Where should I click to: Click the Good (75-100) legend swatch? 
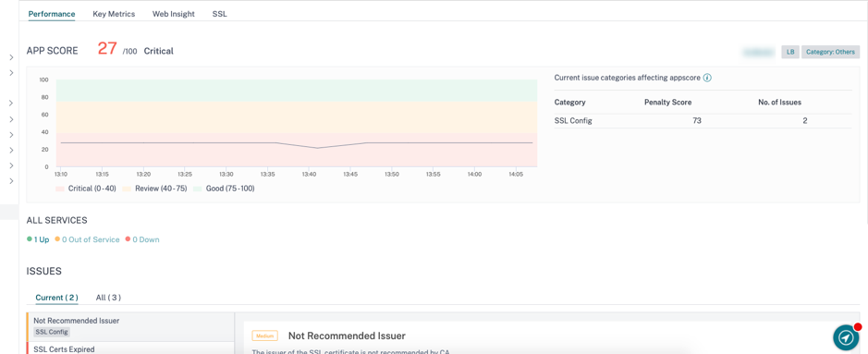(198, 189)
